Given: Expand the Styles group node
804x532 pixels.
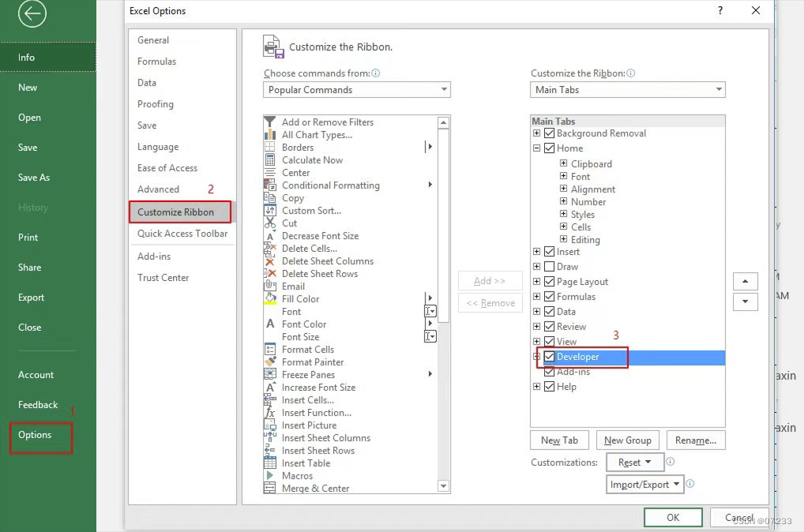Looking at the screenshot, I should coord(564,214).
